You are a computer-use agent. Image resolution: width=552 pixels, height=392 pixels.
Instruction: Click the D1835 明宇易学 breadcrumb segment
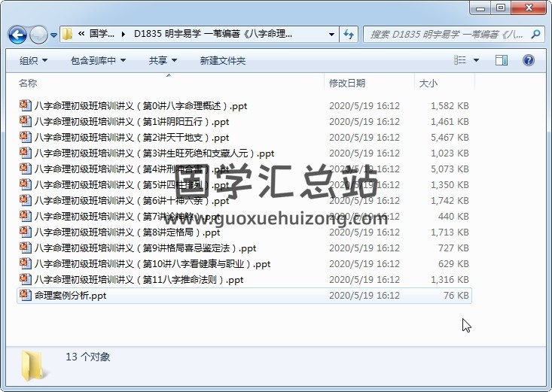(212, 34)
